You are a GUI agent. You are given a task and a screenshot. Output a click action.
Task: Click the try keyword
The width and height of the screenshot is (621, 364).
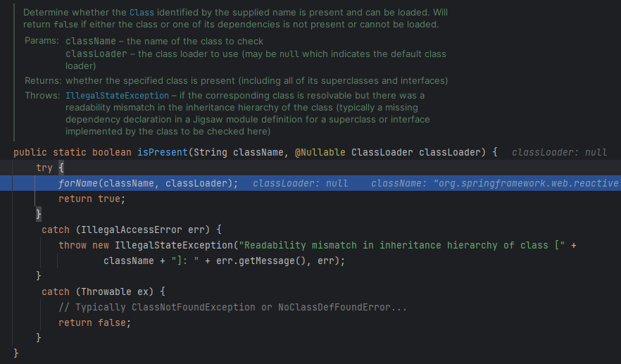point(44,168)
